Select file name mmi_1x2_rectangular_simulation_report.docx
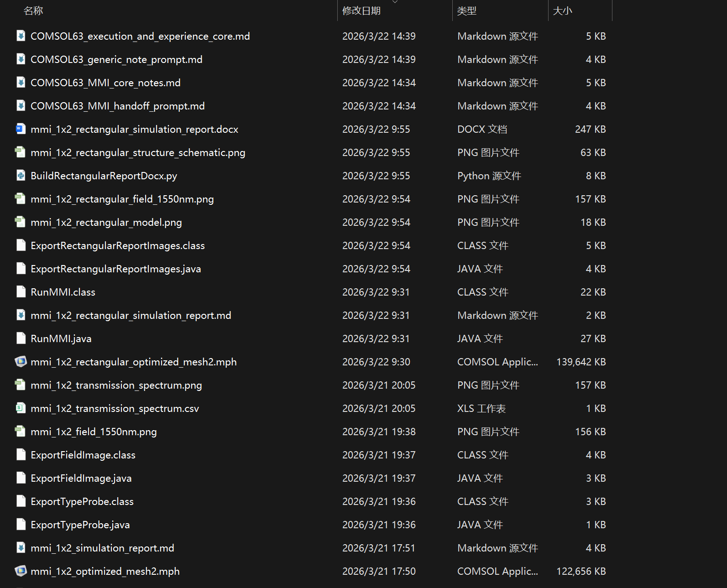The image size is (727, 588). [135, 129]
